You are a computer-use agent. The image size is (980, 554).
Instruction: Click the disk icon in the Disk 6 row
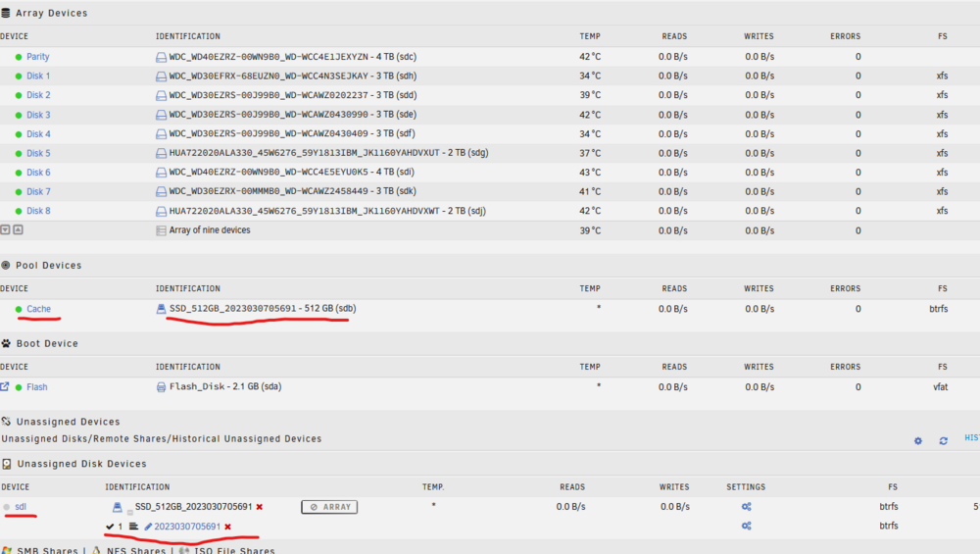point(161,173)
